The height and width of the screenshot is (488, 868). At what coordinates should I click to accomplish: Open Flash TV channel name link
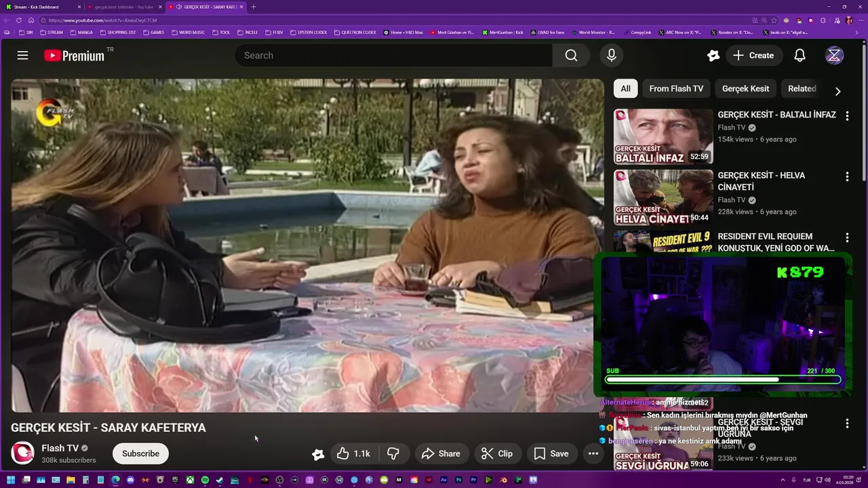click(x=60, y=448)
